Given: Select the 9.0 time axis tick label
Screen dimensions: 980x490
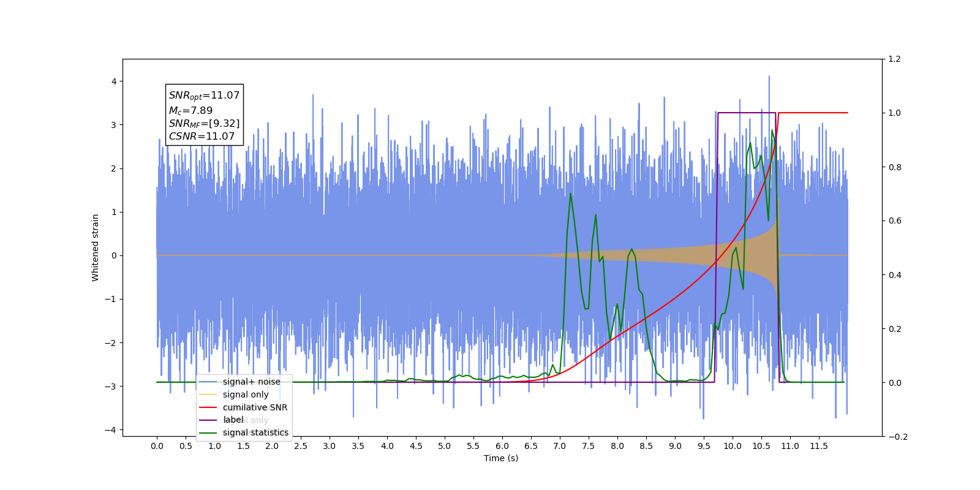Looking at the screenshot, I should click(x=675, y=446).
